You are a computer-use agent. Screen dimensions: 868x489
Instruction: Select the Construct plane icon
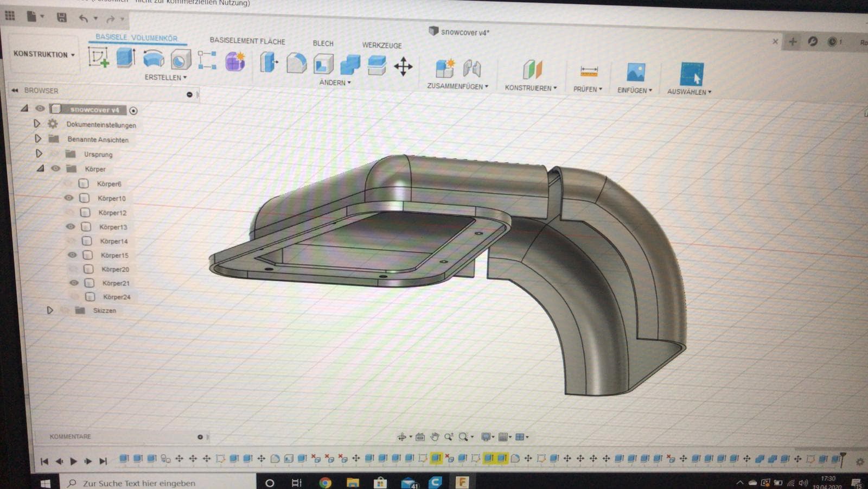point(532,70)
